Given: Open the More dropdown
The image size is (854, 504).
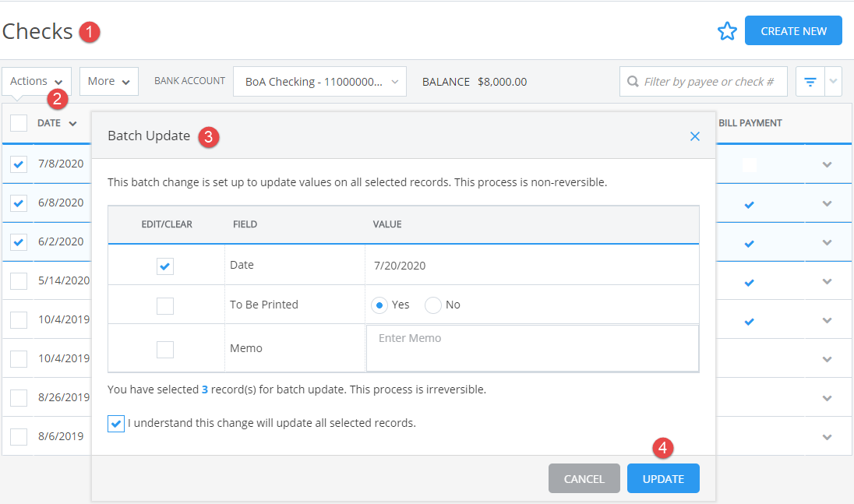Looking at the screenshot, I should 108,81.
